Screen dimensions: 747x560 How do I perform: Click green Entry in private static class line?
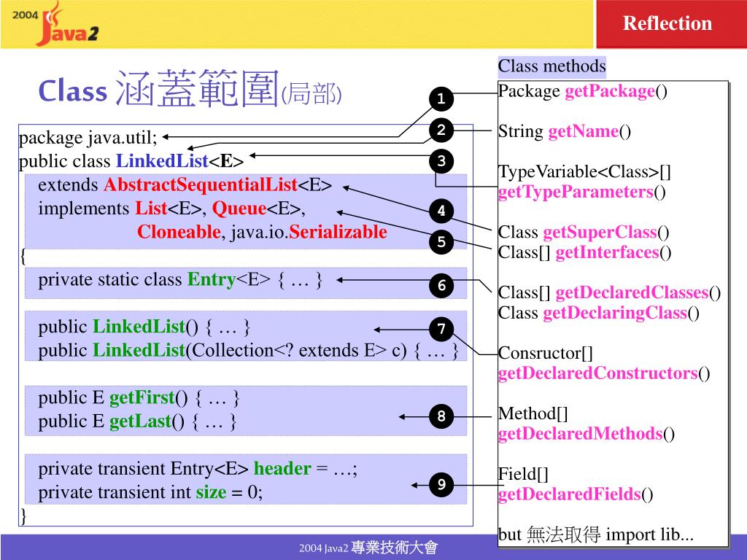[x=212, y=279]
